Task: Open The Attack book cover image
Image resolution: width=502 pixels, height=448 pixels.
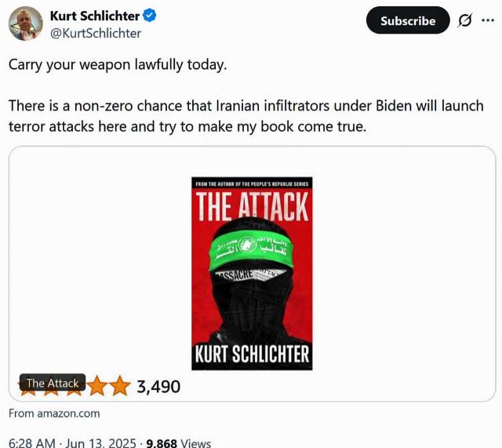Action: (252, 274)
